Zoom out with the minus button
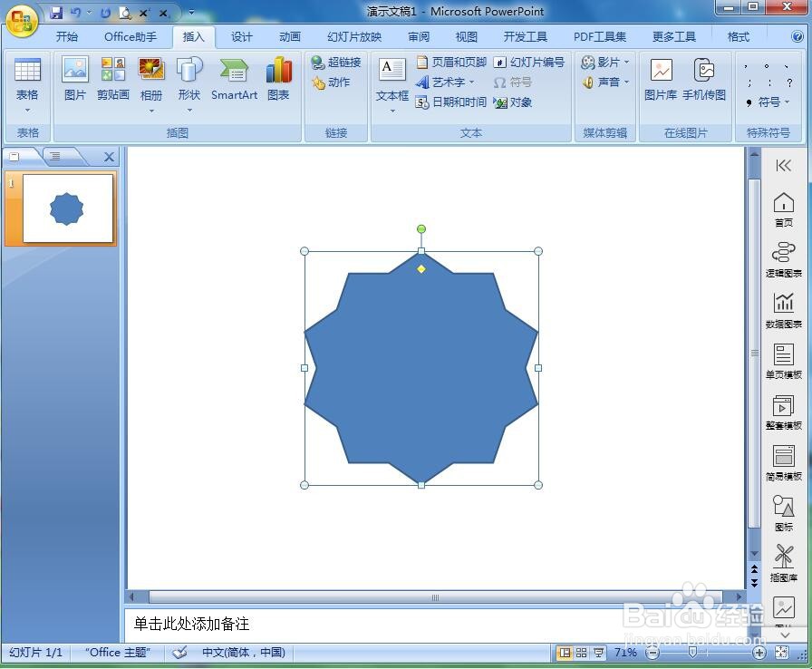 [653, 653]
